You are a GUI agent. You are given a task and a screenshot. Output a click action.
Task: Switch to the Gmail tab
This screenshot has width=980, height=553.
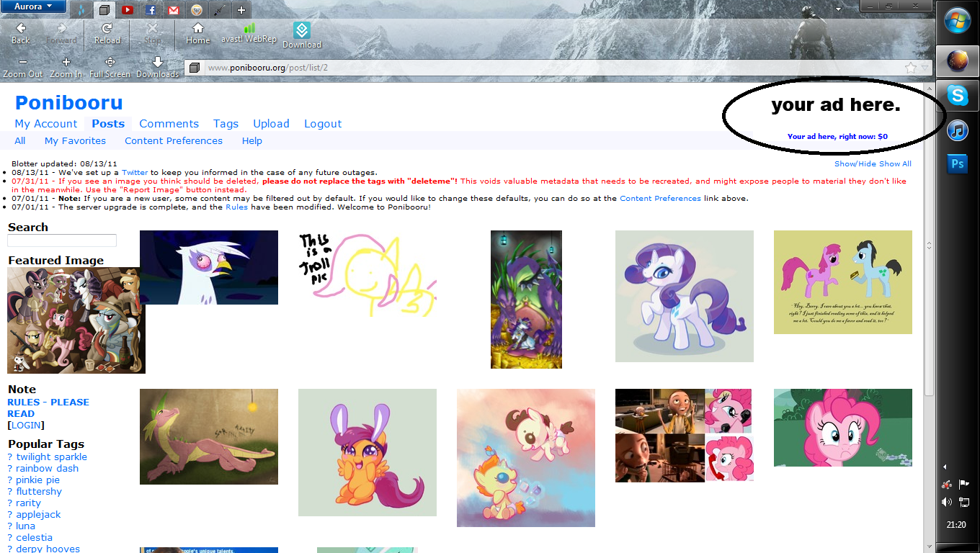(174, 10)
